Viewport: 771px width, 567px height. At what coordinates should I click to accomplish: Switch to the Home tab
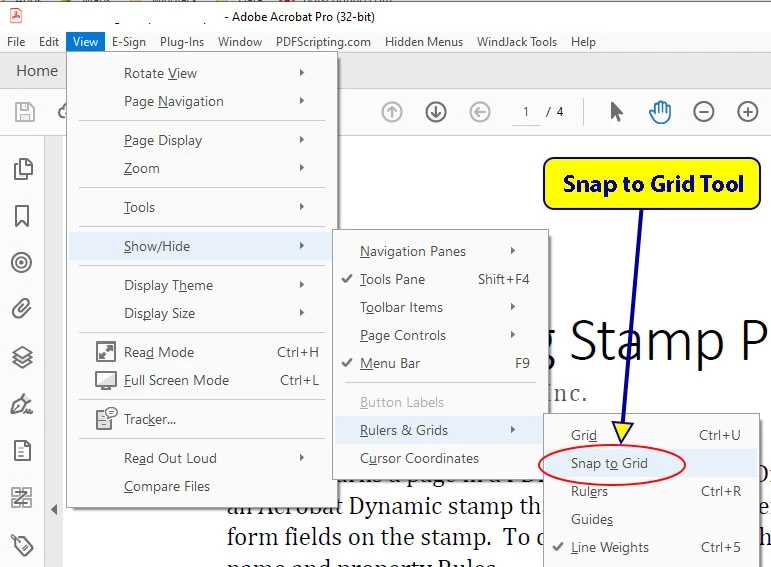click(x=37, y=71)
